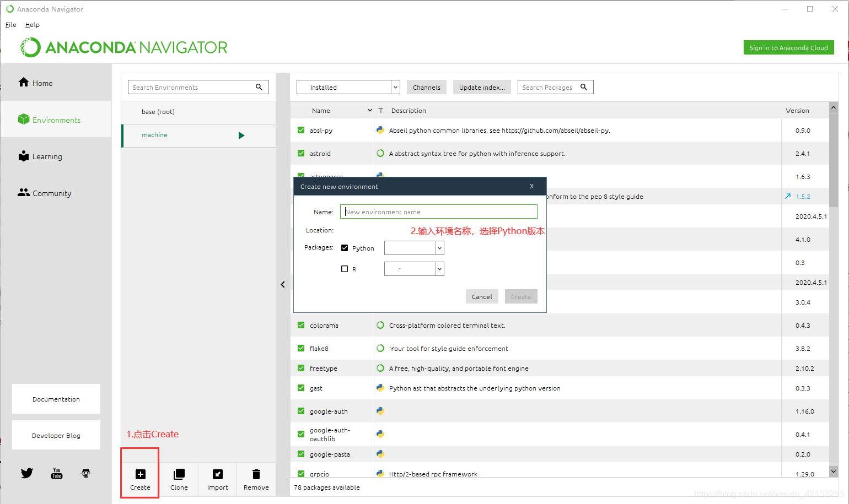Open the R version dropdown
Image resolution: width=849 pixels, height=504 pixels.
tap(414, 269)
